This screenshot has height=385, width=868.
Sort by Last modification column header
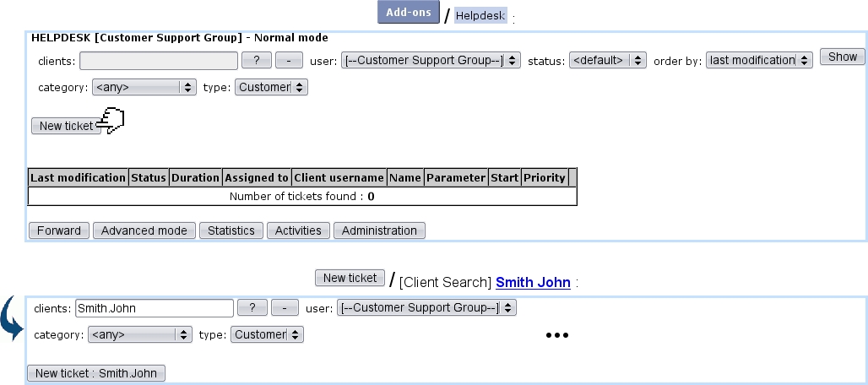(78, 178)
